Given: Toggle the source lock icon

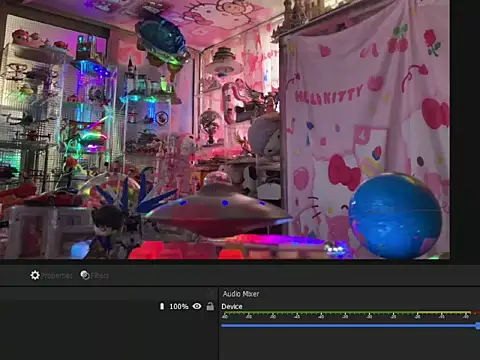Looking at the screenshot, I should pos(210,306).
